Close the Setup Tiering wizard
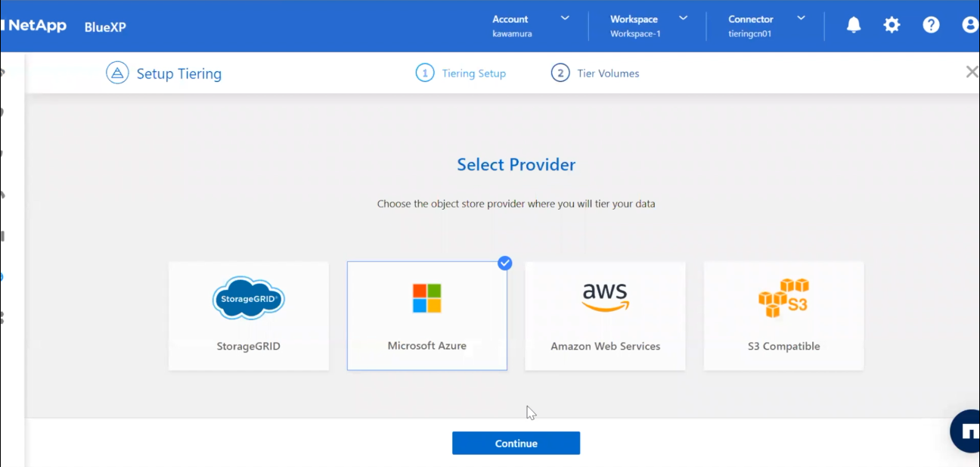The image size is (980, 467). 972,72
